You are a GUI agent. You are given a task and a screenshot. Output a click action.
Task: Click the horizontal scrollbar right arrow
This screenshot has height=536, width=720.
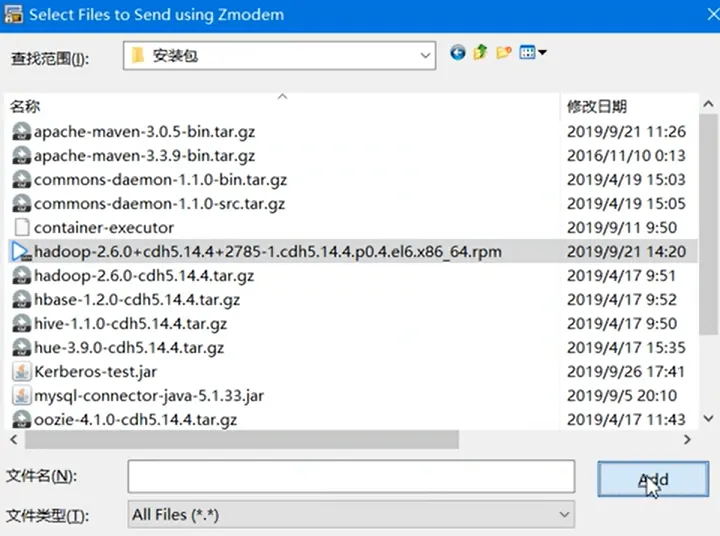pyautogui.click(x=687, y=440)
